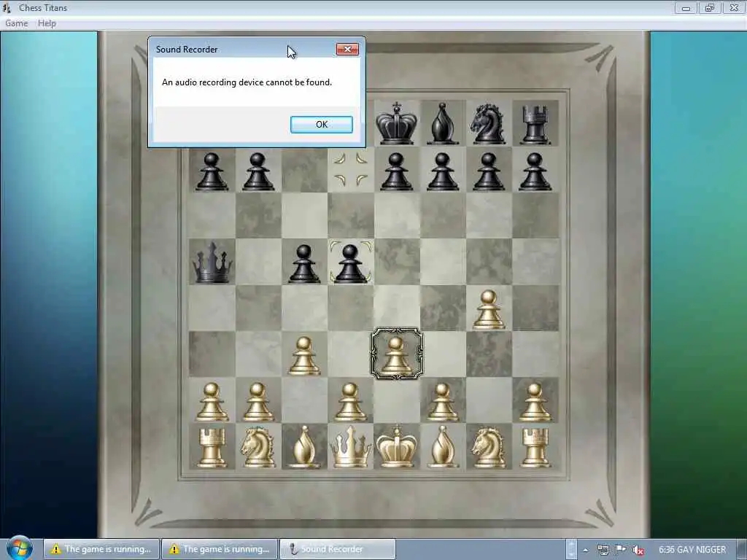The width and height of the screenshot is (747, 560).
Task: Click the error message text in dialog
Action: pos(247,82)
